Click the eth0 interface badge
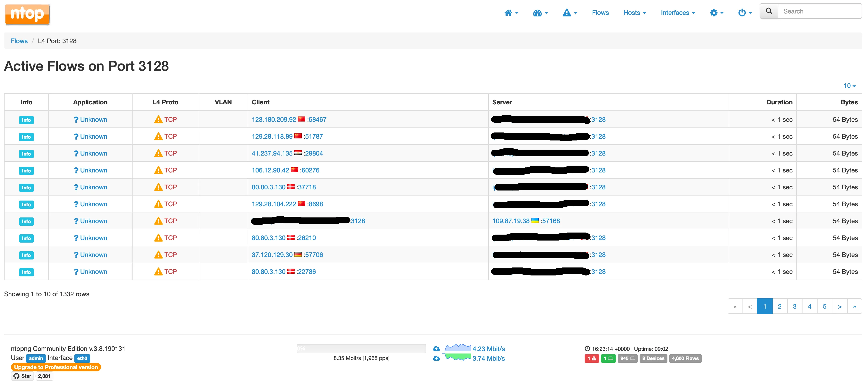This screenshot has width=868, height=381. pyautogui.click(x=82, y=358)
